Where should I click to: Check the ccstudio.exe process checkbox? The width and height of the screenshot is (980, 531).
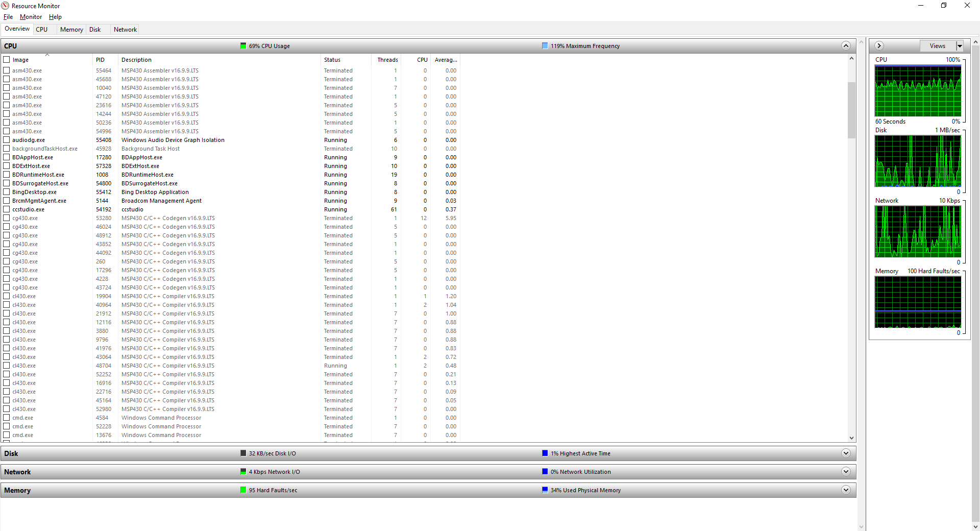point(7,209)
